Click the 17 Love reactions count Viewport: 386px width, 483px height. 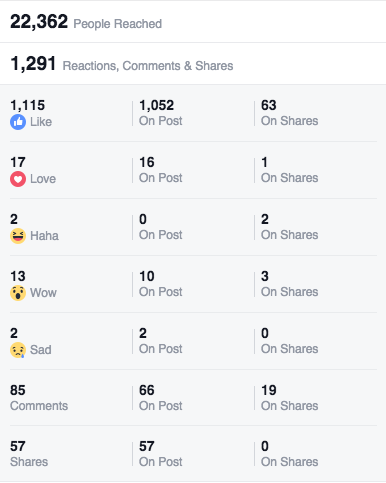tap(18, 162)
